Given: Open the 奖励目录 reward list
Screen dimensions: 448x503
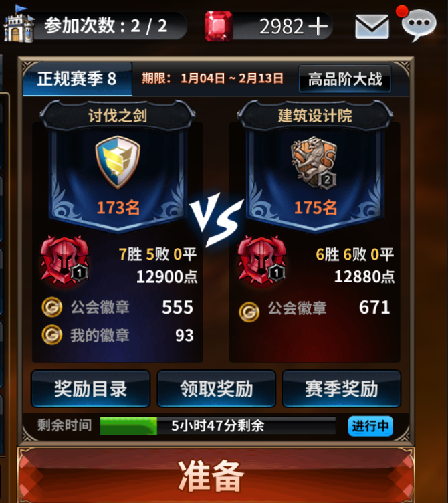Looking at the screenshot, I should click(91, 389).
